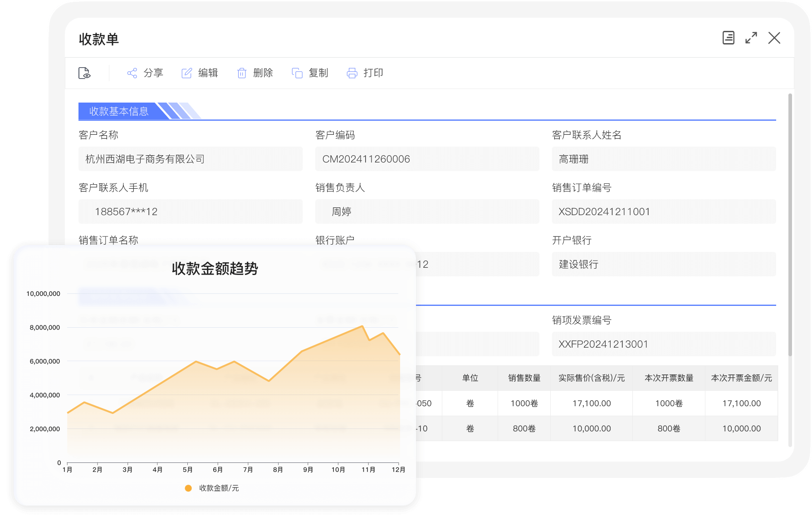Click the 实际售价(含税)/元 column header
This screenshot has width=812, height=521.
coord(592,378)
